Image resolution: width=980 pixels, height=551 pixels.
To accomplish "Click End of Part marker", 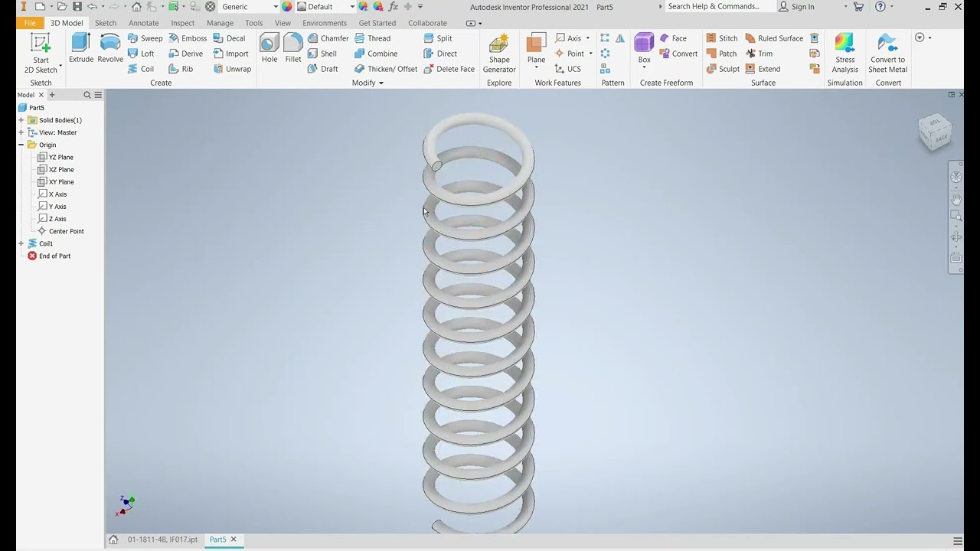I will pos(49,256).
